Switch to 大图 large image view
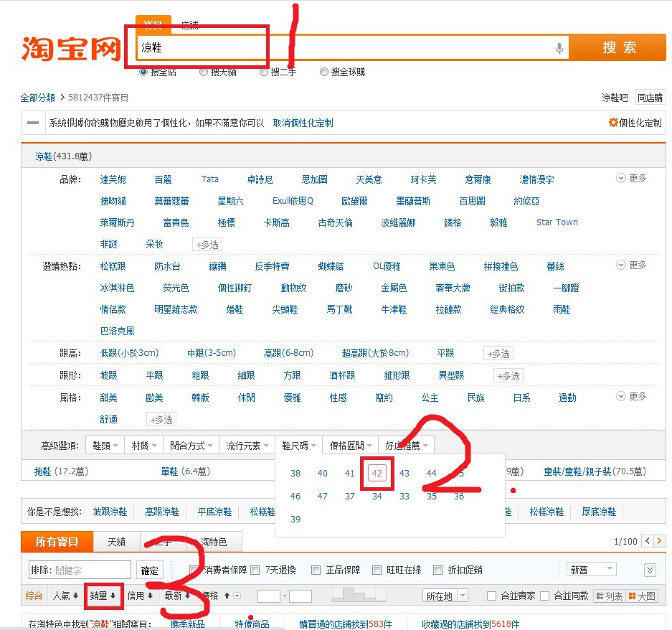Screen dimensions: 672x630 tap(642, 596)
